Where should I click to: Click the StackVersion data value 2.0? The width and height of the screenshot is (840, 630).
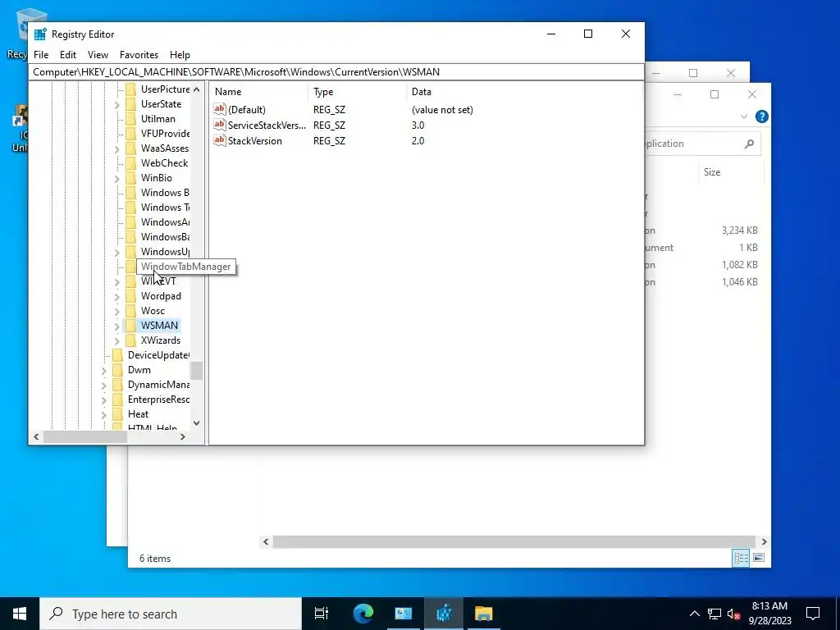[x=418, y=141]
